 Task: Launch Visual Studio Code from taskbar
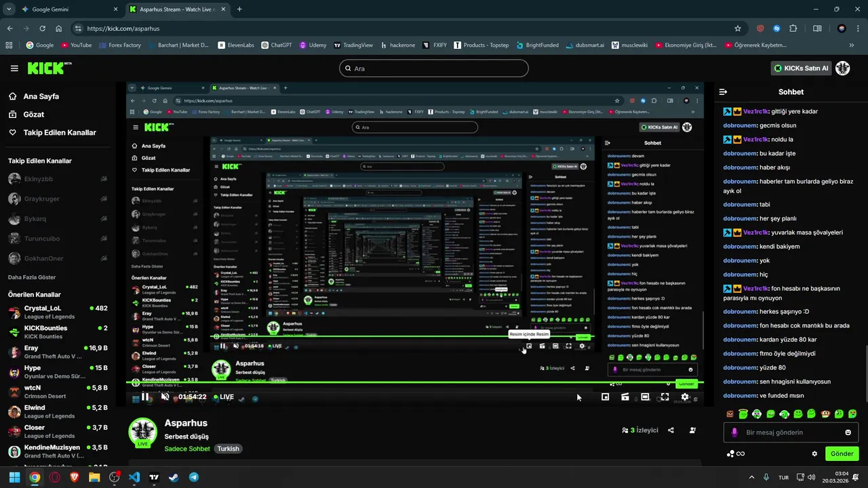pyautogui.click(x=134, y=477)
